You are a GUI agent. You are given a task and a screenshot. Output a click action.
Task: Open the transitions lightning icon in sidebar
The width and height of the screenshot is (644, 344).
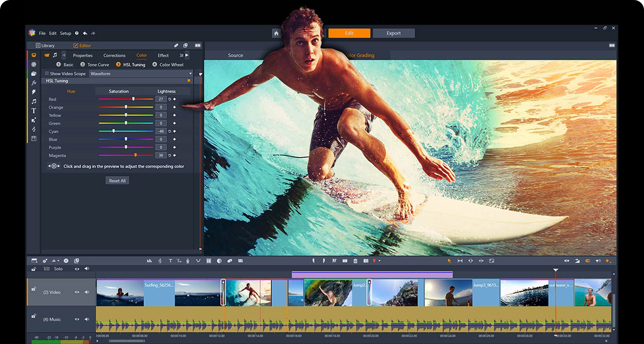point(34,92)
